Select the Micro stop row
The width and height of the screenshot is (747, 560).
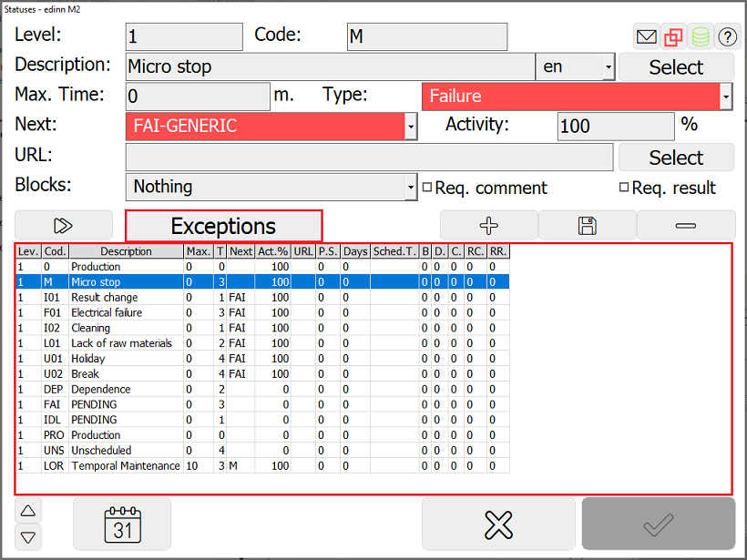(x=262, y=282)
